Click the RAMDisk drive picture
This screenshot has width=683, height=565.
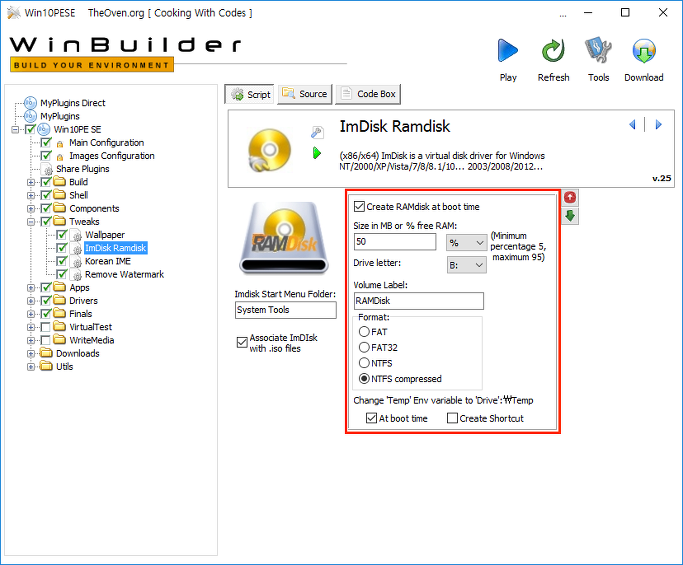point(284,237)
